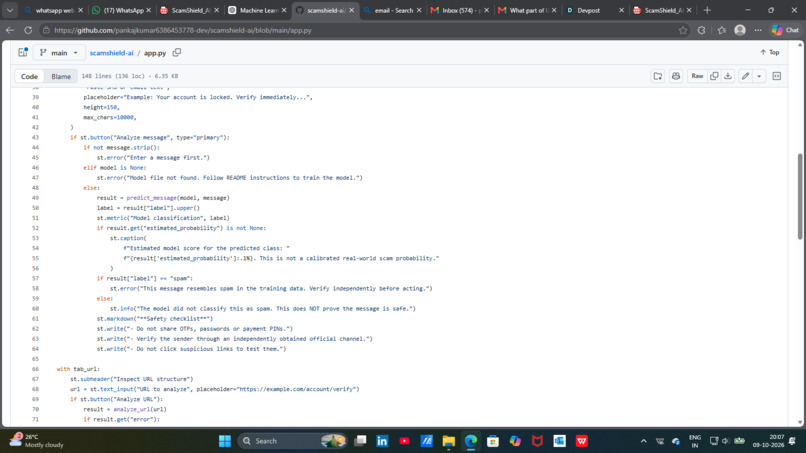Open the browser favorites icon
The height and width of the screenshot is (453, 806).
[722, 30]
